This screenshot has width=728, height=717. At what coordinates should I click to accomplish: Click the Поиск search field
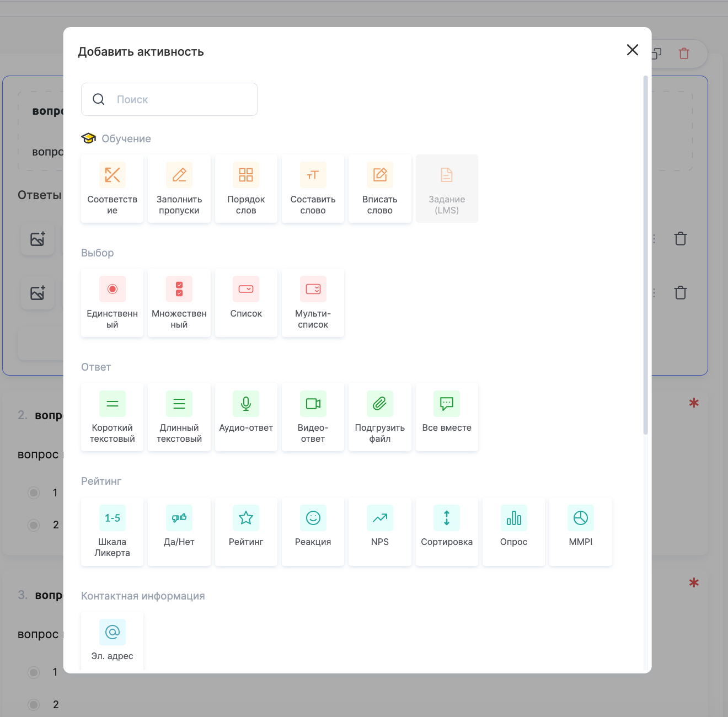(x=176, y=99)
